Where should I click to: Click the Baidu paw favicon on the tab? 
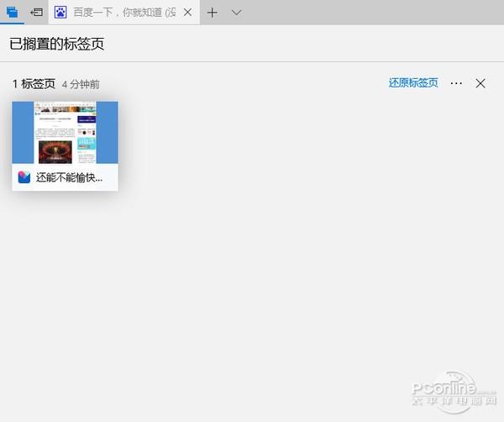pyautogui.click(x=60, y=13)
